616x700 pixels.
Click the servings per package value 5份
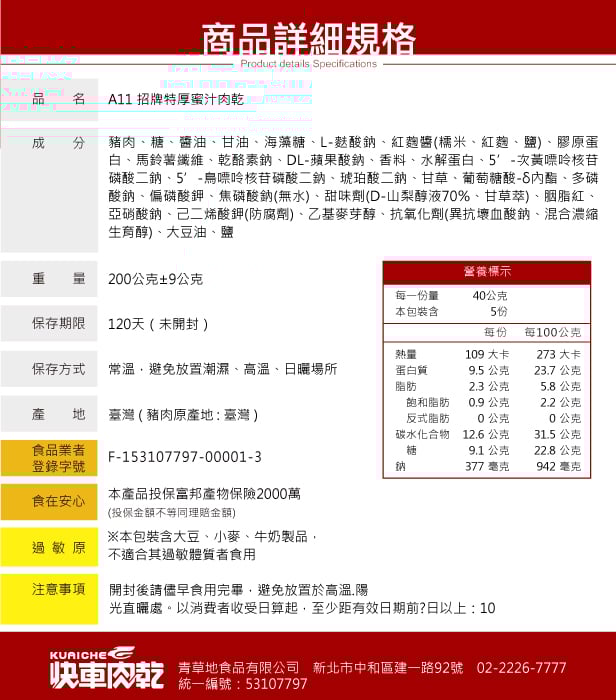[x=499, y=312]
